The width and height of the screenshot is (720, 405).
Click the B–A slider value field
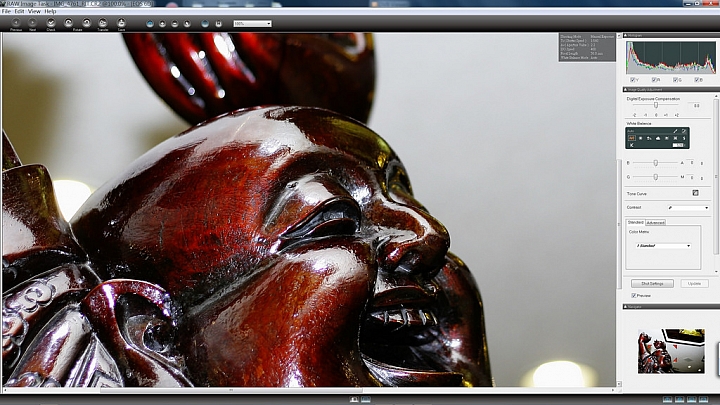(691, 162)
